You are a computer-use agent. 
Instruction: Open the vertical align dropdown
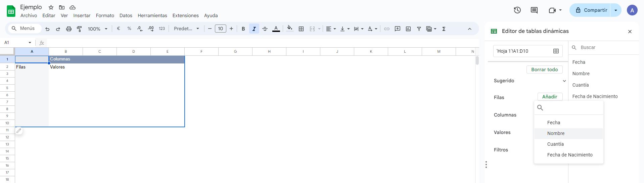[x=345, y=29]
